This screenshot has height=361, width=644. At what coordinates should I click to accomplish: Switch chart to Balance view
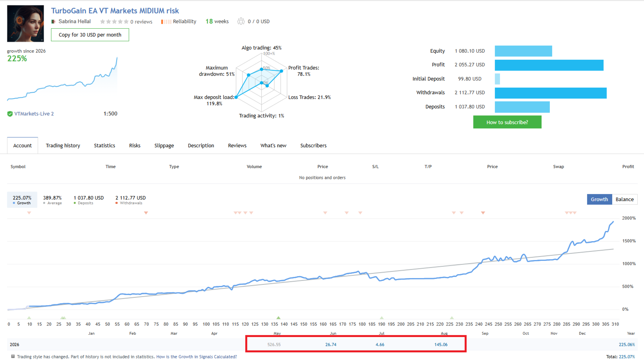(x=624, y=199)
